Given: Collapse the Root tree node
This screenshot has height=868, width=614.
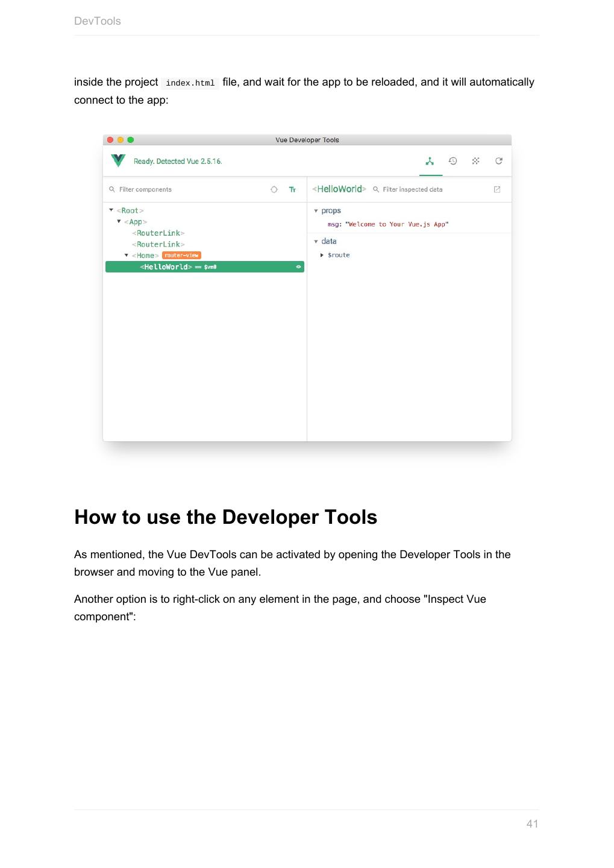Looking at the screenshot, I should pos(111,210).
